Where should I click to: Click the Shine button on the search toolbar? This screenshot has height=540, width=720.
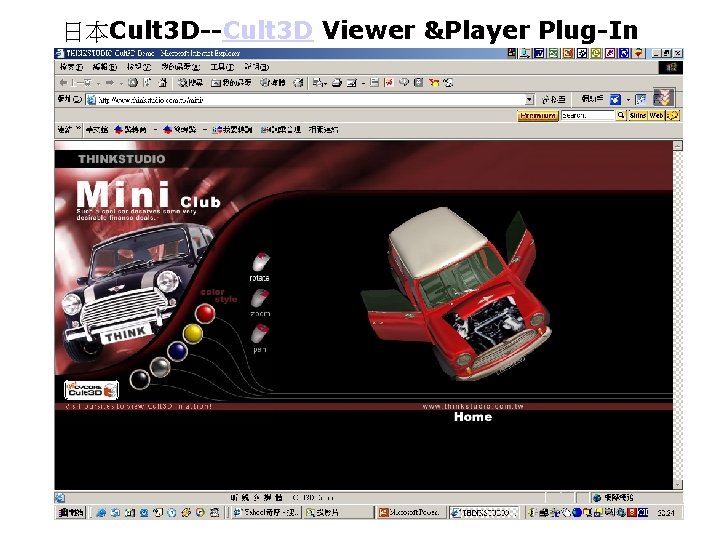(x=637, y=115)
